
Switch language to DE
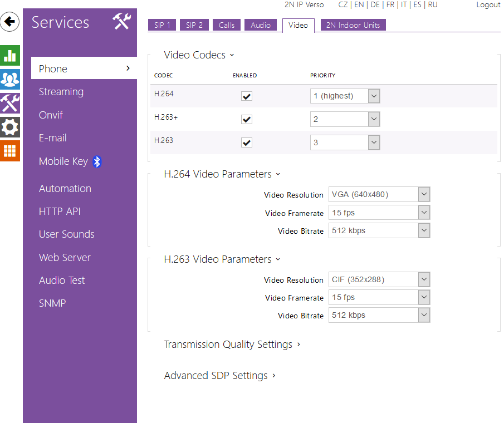[375, 5]
